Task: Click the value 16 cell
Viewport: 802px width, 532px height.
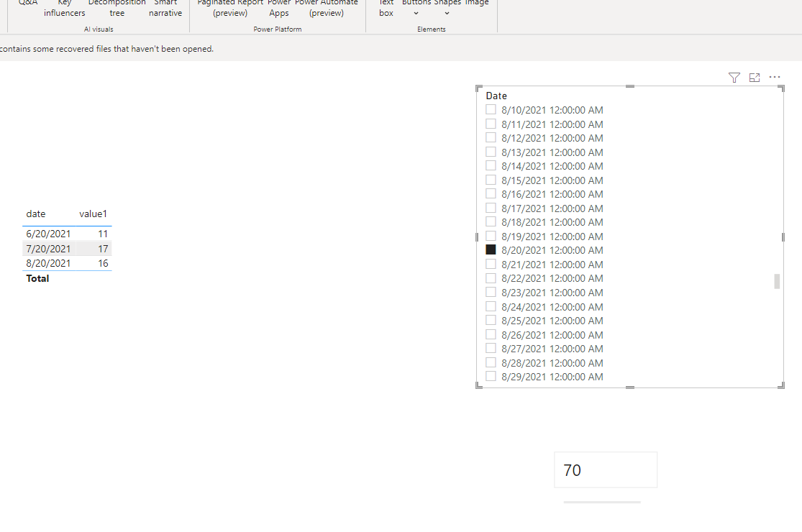Action: point(103,263)
